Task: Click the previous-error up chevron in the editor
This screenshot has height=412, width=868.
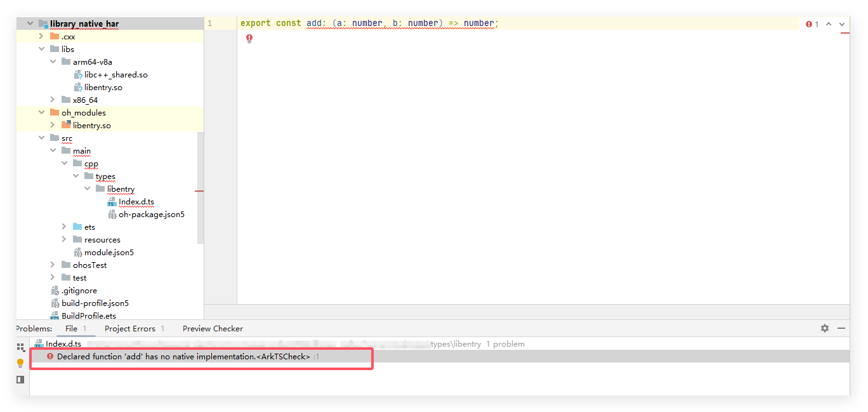Action: [x=829, y=23]
